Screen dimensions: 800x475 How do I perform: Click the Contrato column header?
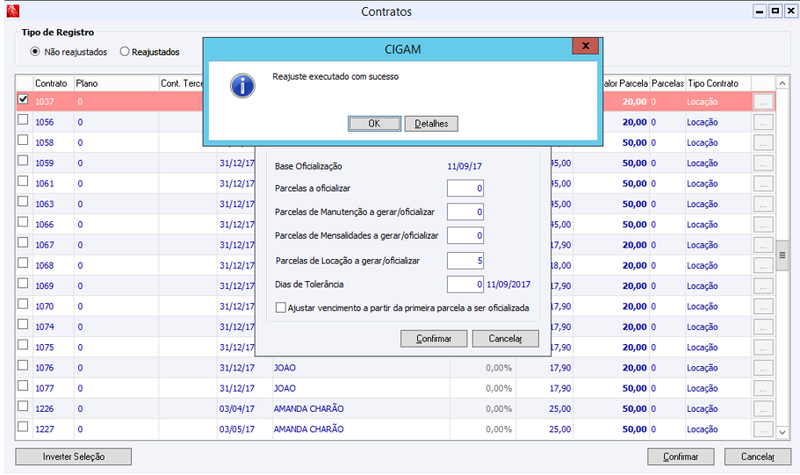click(x=51, y=83)
